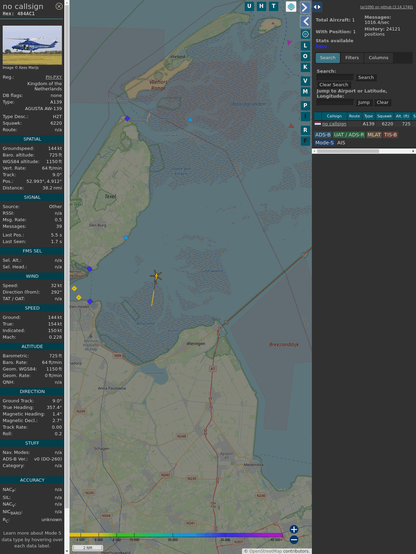This screenshot has width=416, height=554.
Task: Zoom in with the plus button
Action: pyautogui.click(x=294, y=529)
